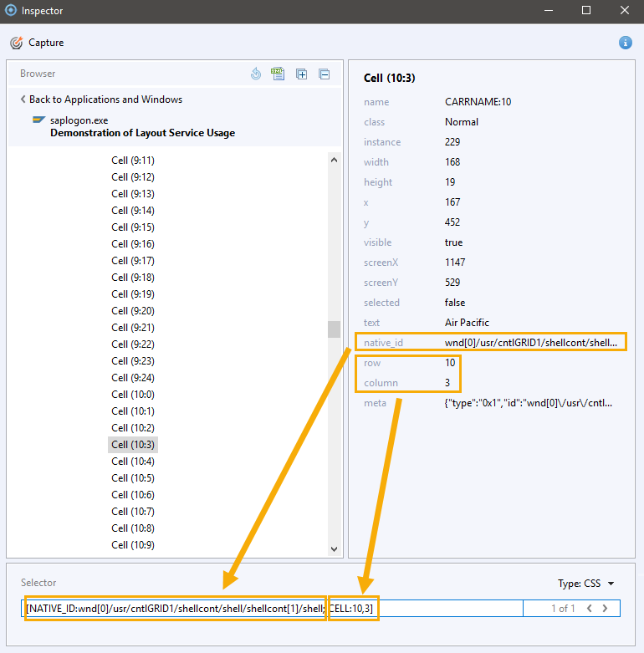Select Cell (9:11) in tree
The height and width of the screenshot is (653, 644).
(x=133, y=161)
